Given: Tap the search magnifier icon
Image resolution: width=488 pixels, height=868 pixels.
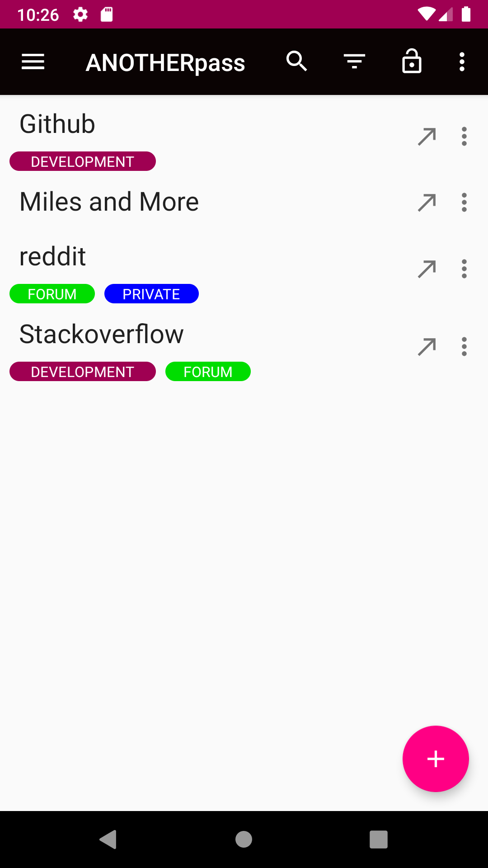Looking at the screenshot, I should click(x=297, y=61).
